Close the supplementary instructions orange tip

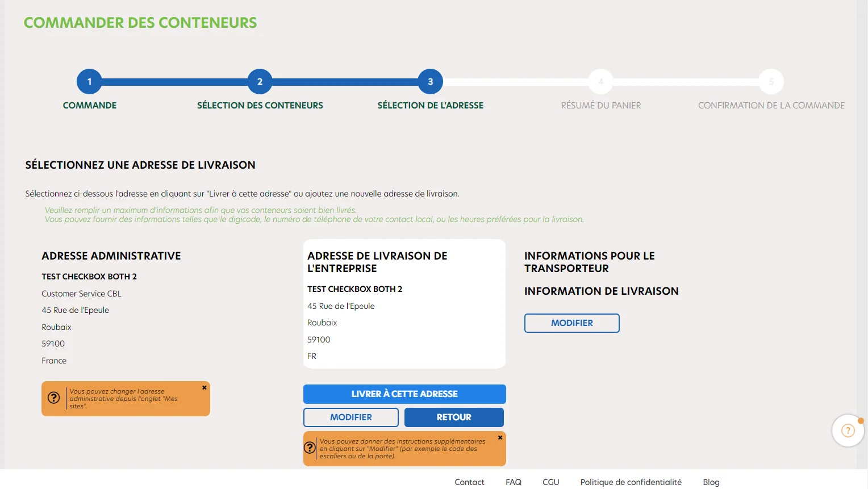coord(500,438)
